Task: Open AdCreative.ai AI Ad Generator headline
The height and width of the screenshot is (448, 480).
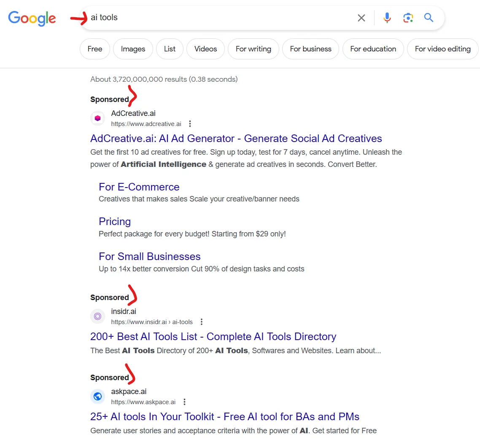Action: coord(236,139)
